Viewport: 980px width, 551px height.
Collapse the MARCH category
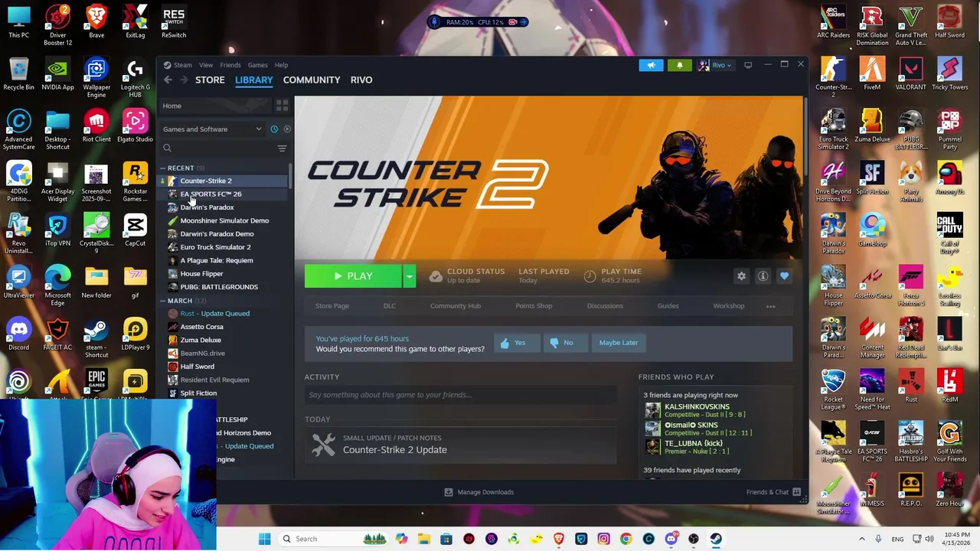pyautogui.click(x=163, y=301)
